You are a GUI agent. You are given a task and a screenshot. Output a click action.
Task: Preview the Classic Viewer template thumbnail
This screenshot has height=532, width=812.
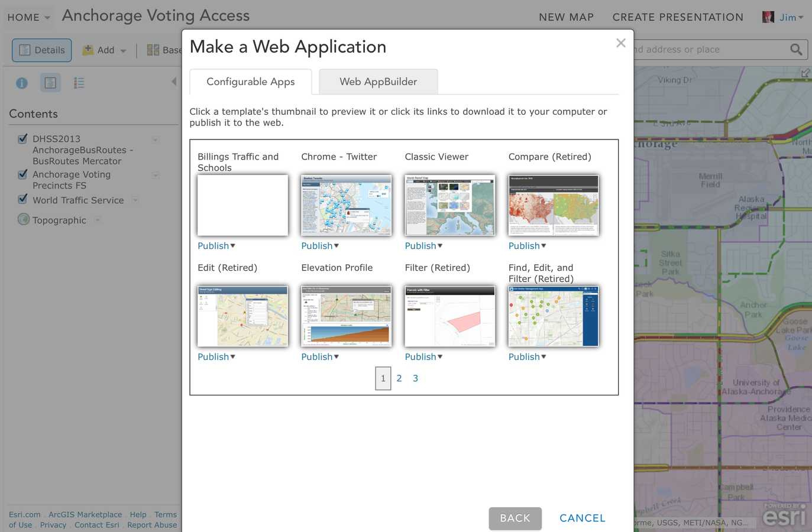tap(450, 205)
